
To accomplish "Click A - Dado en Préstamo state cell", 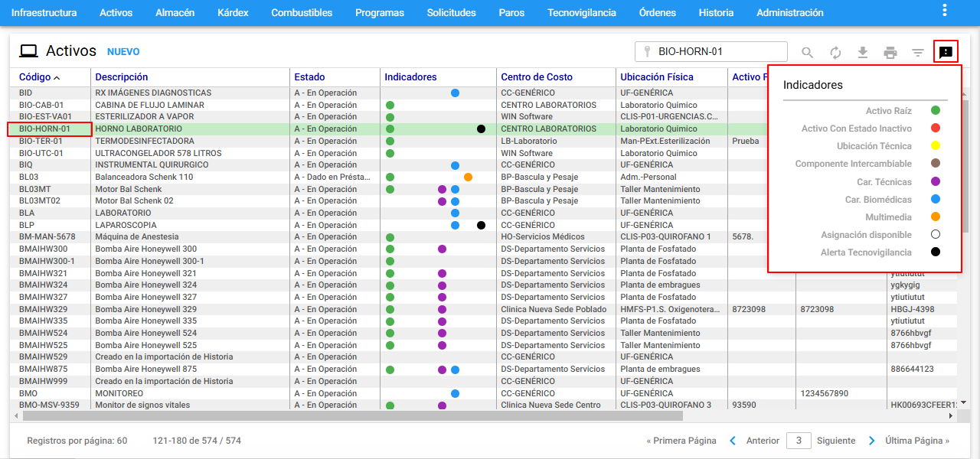I will tap(332, 177).
